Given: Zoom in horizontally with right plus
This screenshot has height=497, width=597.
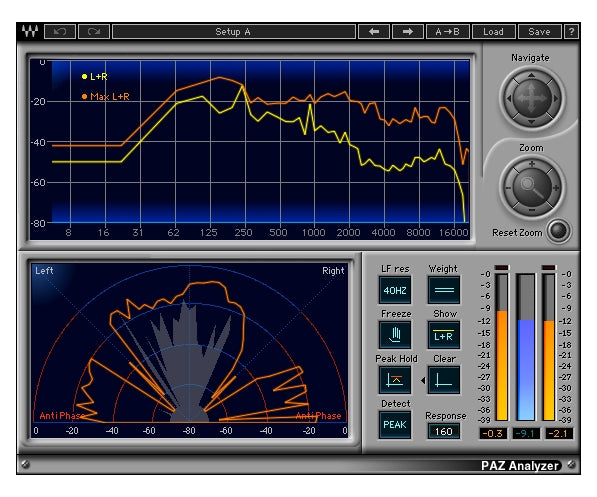Looking at the screenshot, I should click(556, 188).
